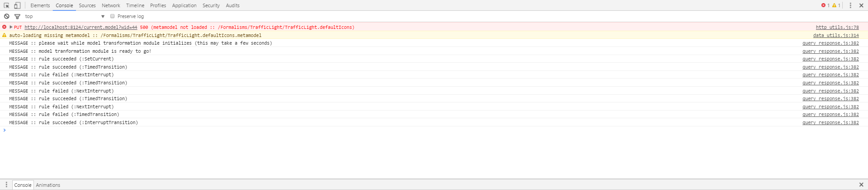Click the red error count icon
Screen dimensions: 868x190
pos(823,5)
